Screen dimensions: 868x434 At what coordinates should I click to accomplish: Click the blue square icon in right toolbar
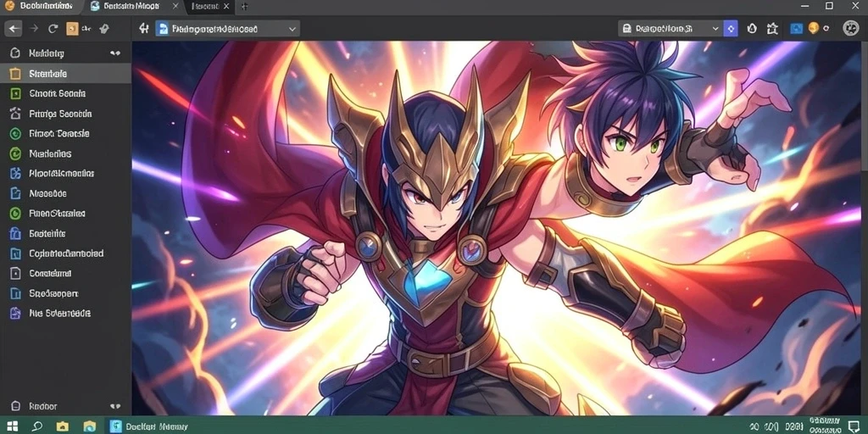tap(796, 29)
